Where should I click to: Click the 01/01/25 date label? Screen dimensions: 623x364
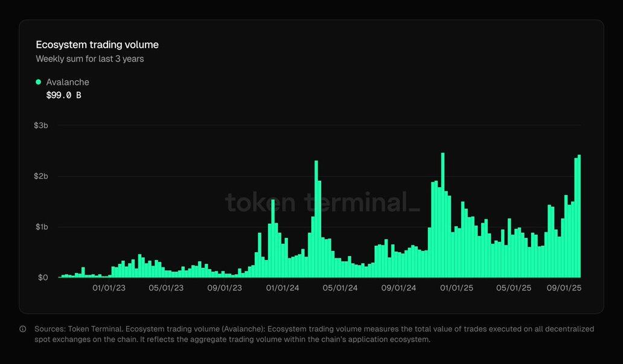(456, 288)
